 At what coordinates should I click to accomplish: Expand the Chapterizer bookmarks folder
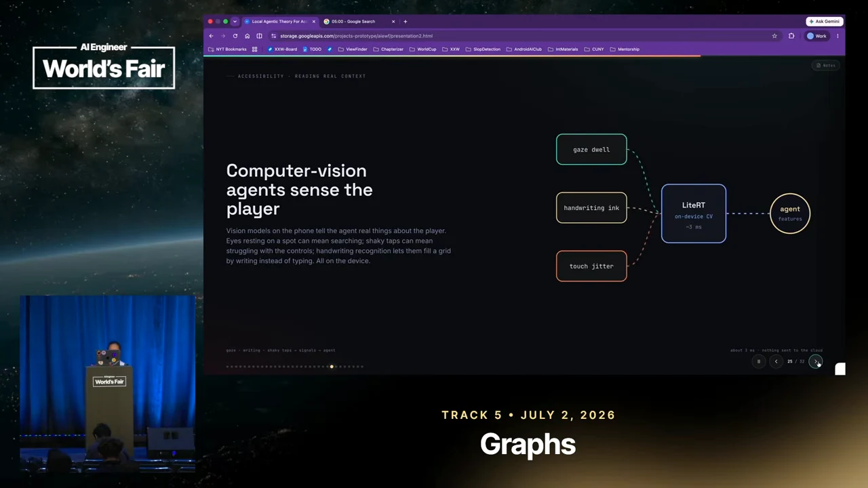click(x=389, y=49)
